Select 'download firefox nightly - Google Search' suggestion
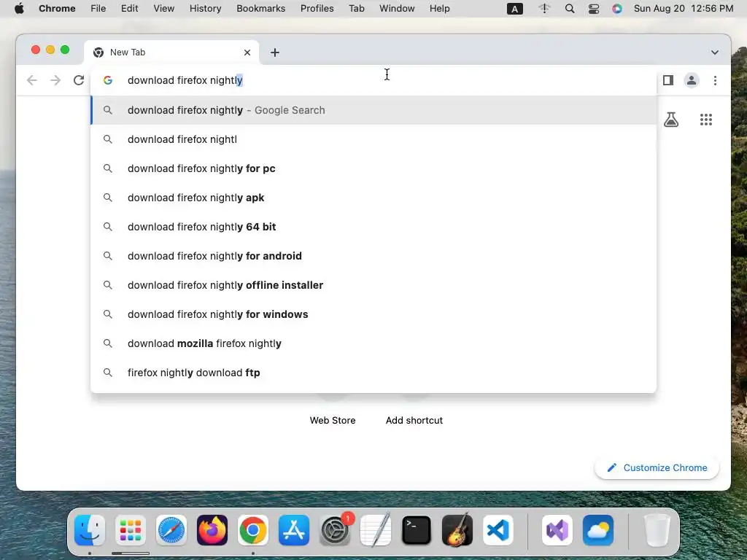Image resolution: width=747 pixels, height=560 pixels. click(x=373, y=110)
